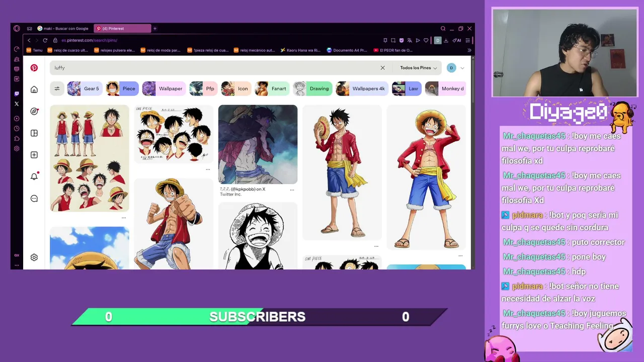The image size is (644, 362).
Task: Switch to maki - Buscar con Google tab
Action: (63, 29)
